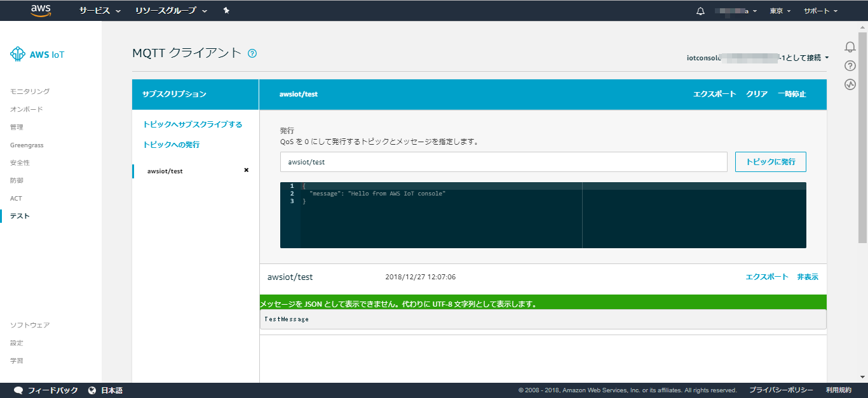
Task: Click エクスポート link for received message
Action: (x=767, y=277)
